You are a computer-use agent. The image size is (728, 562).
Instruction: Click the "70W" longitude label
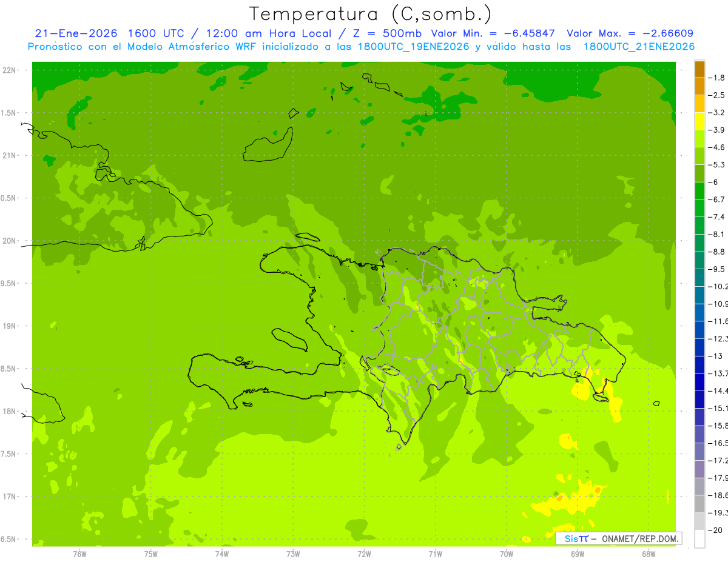pyautogui.click(x=507, y=554)
